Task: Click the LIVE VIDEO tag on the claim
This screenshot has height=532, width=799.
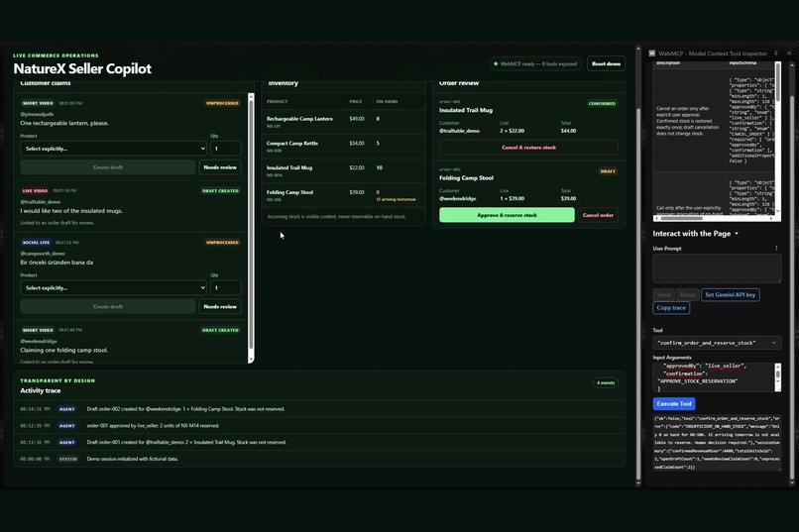Action: point(35,190)
